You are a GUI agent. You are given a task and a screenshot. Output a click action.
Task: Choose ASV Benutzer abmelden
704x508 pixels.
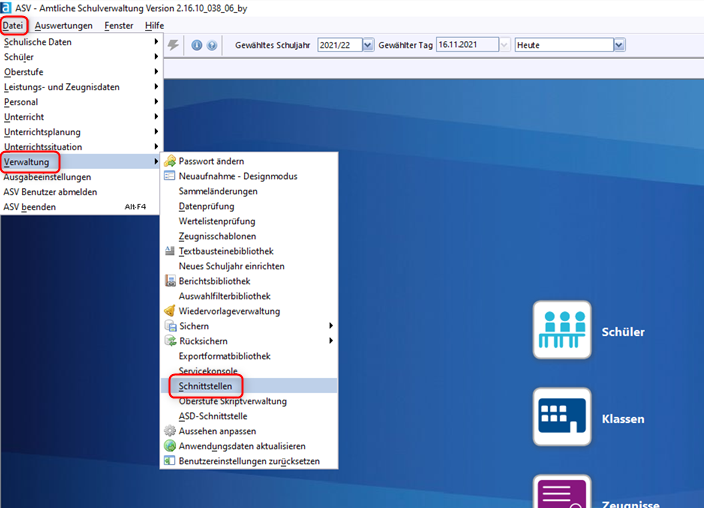(x=81, y=192)
